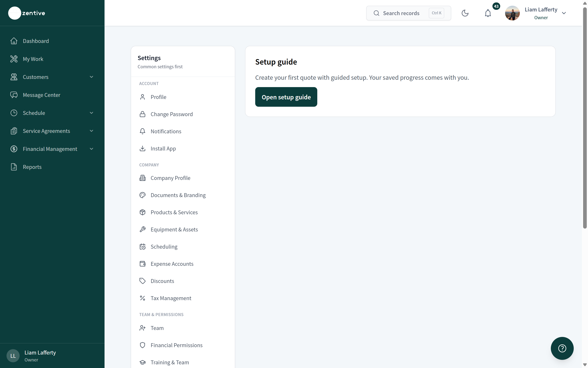Click the LL initials avatar in sidebar footer
This screenshot has height=368, width=588.
(13, 356)
